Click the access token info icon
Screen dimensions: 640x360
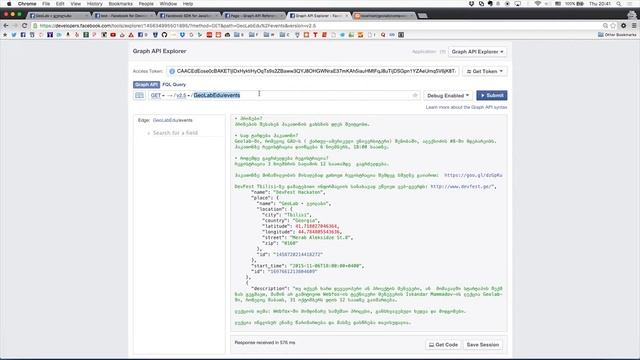tap(172, 71)
